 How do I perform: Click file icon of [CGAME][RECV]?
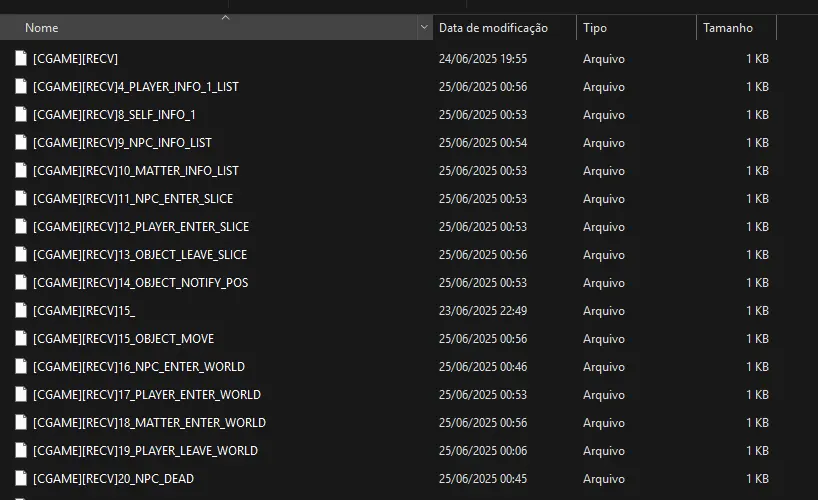tap(21, 58)
